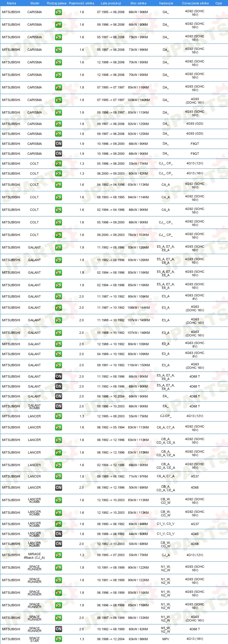Click the Oznaczenie silnika column header
This screenshot has width=228, height=644.
[x=195, y=3]
